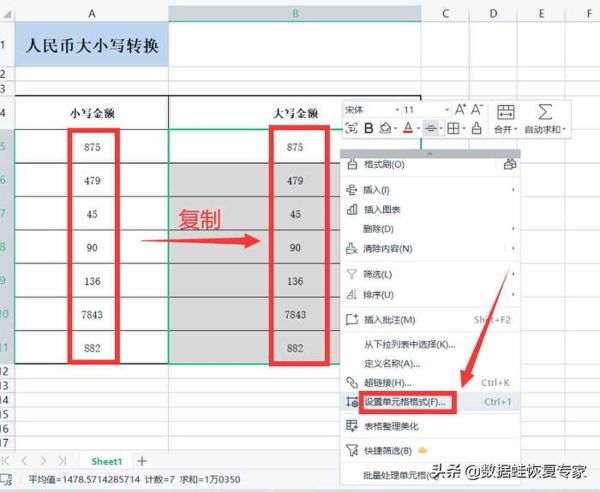Open the font name dropdown showing 宋体
Viewport: 600px width, 492px height.
372,110
